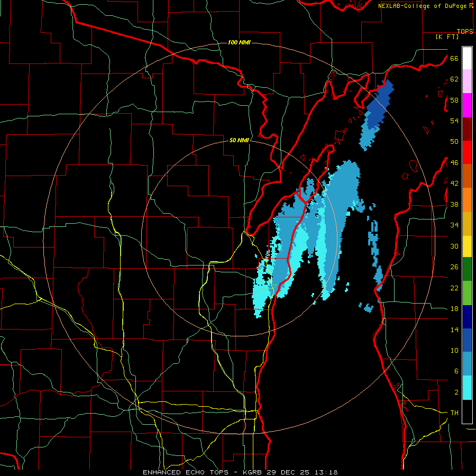Click the legend value 66
Screen dimensions: 476x476
[454, 58]
